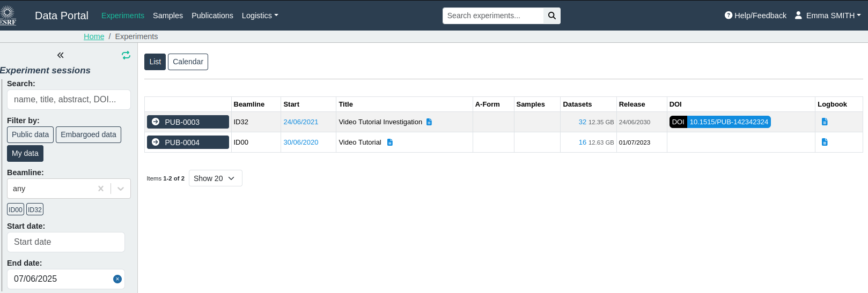Open the Logistics dropdown menu
The width and height of the screenshot is (868, 293).
[x=260, y=16]
